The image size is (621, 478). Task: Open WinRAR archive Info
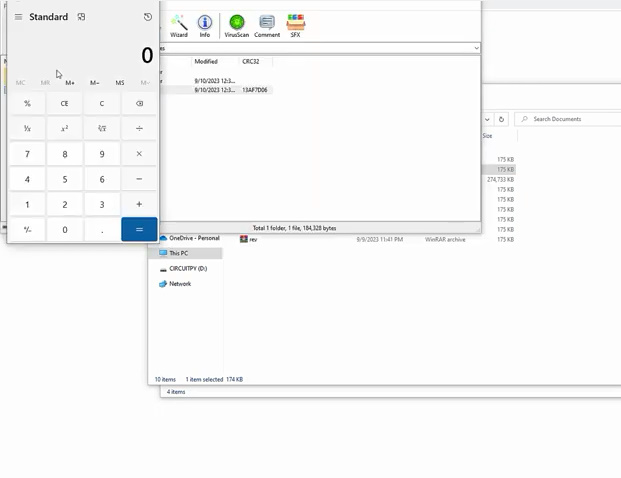pos(205,25)
